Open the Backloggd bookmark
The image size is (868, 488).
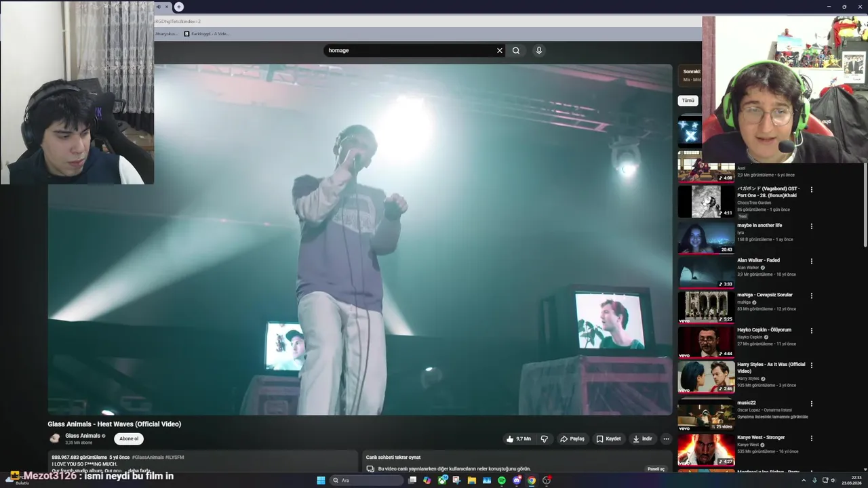pos(206,33)
